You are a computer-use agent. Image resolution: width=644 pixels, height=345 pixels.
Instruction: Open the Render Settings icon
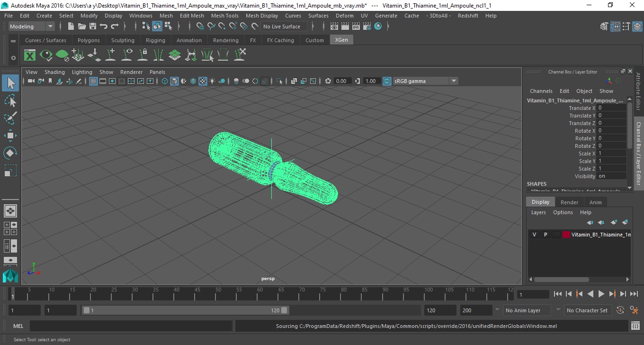367,27
